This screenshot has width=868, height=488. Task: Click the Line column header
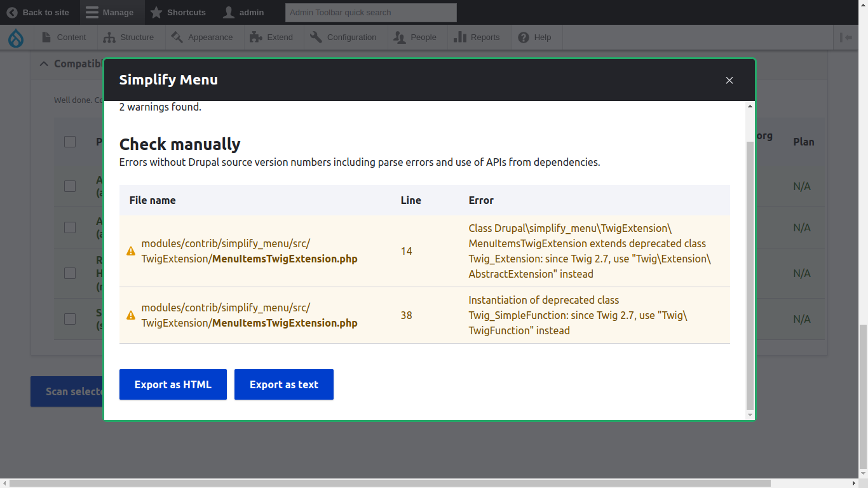point(411,200)
